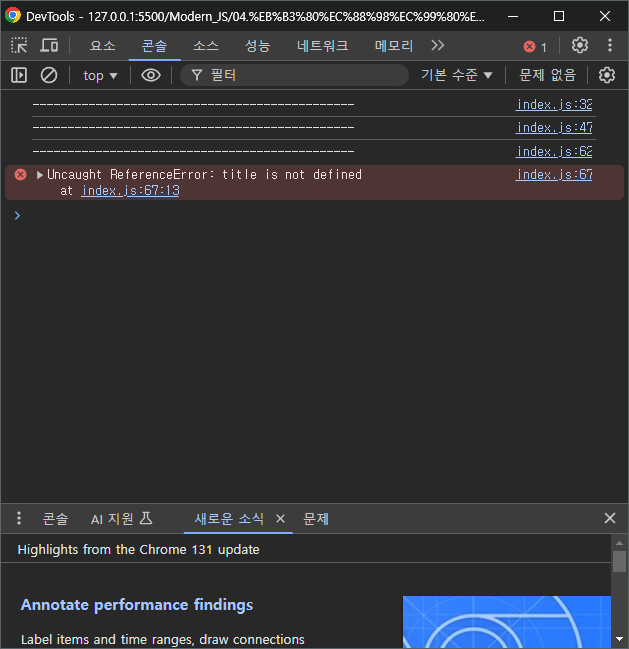Click the 문제 없음 issues indicator
The width and height of the screenshot is (629, 649).
[547, 75]
